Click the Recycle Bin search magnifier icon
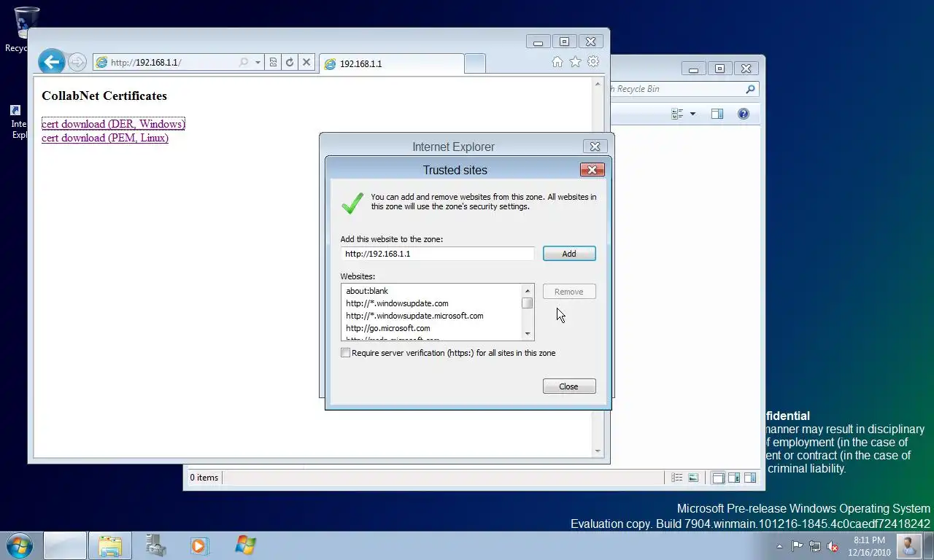Image resolution: width=934 pixels, height=560 pixels. (x=750, y=89)
